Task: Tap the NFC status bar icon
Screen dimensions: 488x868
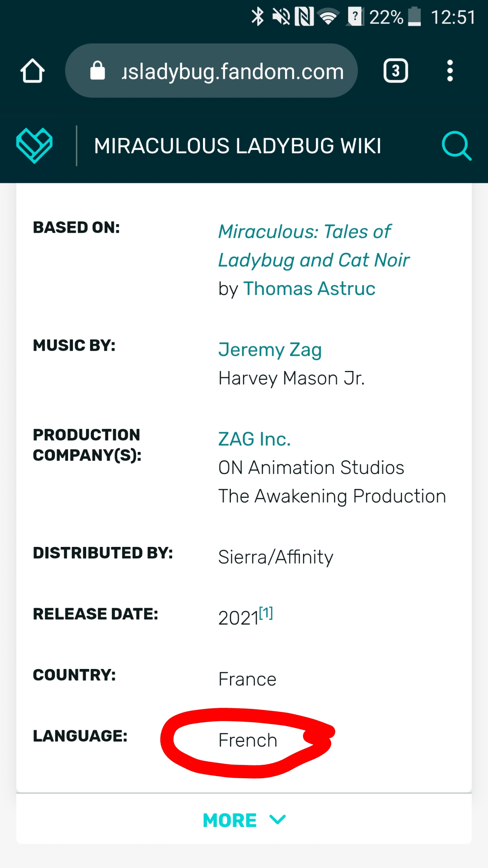Action: click(304, 17)
